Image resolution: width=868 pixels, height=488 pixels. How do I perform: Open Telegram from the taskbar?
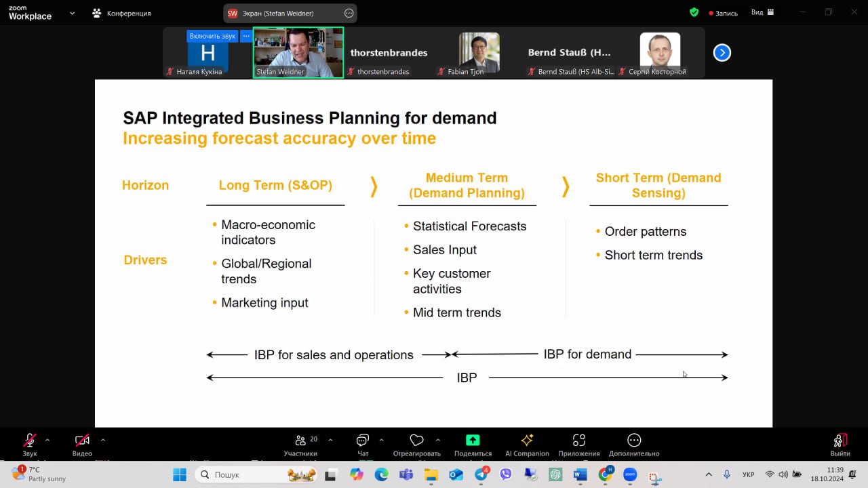(x=481, y=474)
